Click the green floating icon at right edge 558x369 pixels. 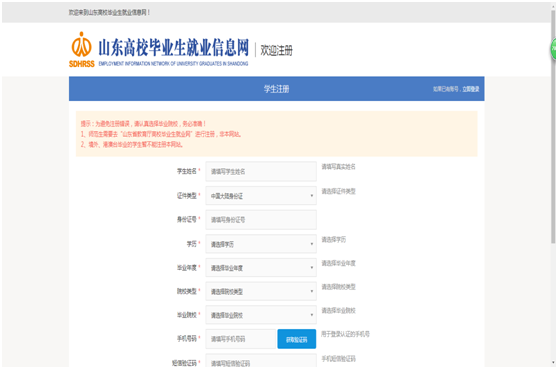(553, 49)
